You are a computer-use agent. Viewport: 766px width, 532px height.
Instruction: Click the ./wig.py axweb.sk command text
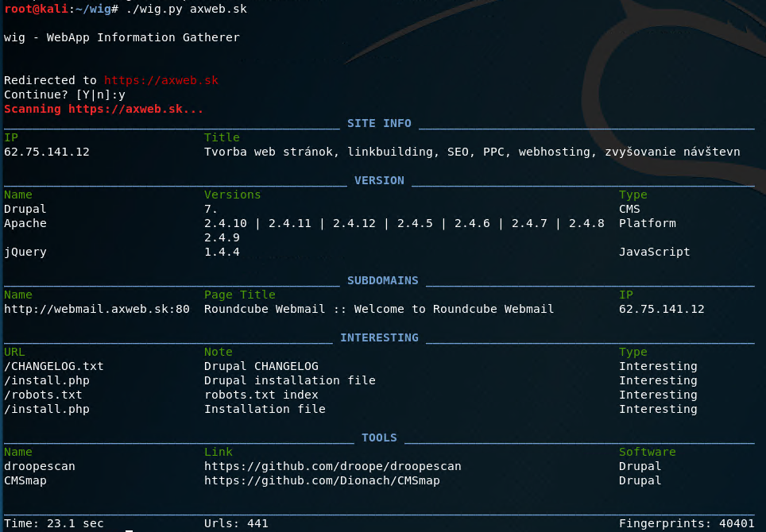[186, 7]
